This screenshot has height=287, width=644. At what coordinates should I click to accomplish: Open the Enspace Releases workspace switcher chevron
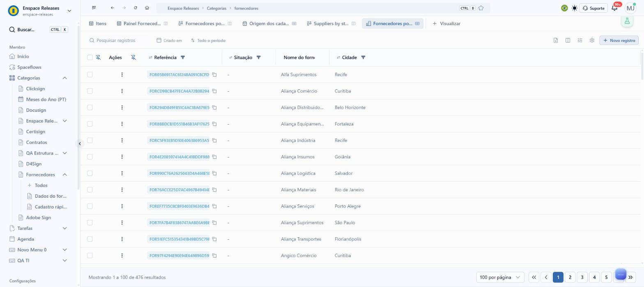click(x=69, y=11)
